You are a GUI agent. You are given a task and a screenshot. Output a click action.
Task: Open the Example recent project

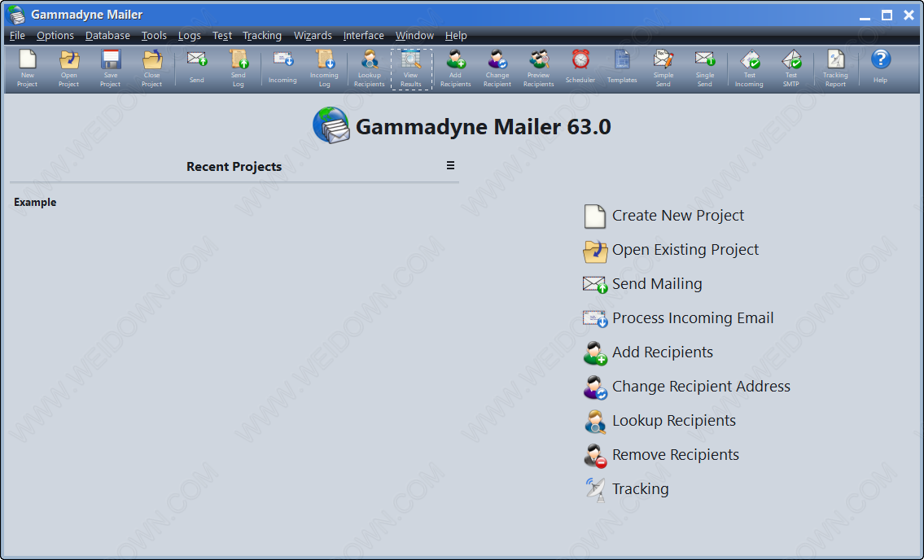35,202
